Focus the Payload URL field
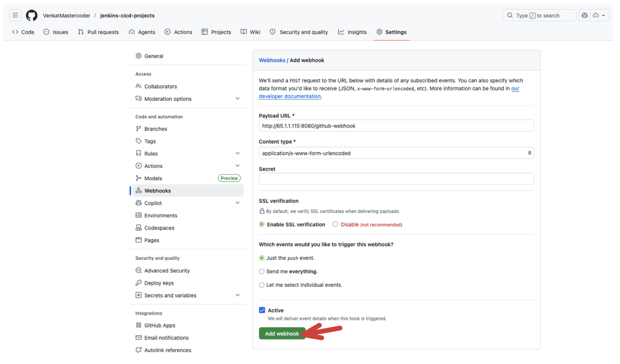The height and width of the screenshot is (364, 620). [396, 126]
